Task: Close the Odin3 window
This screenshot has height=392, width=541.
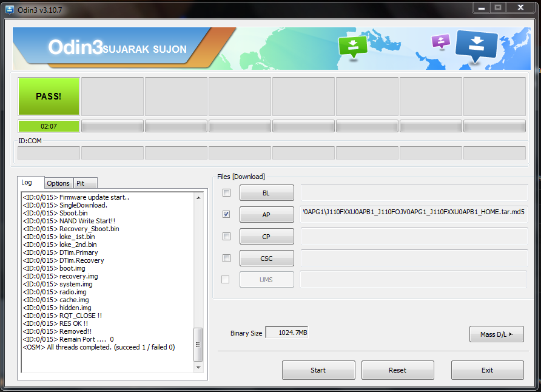Action: point(519,7)
